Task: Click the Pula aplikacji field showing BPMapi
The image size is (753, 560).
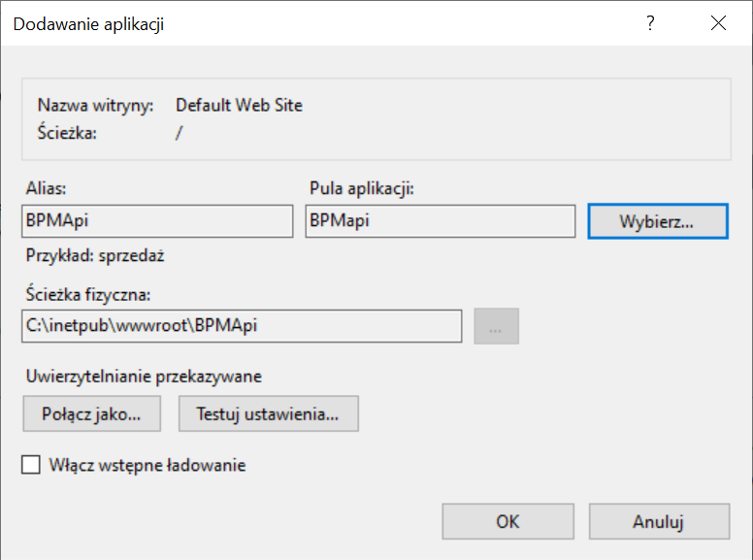Action: 441,221
